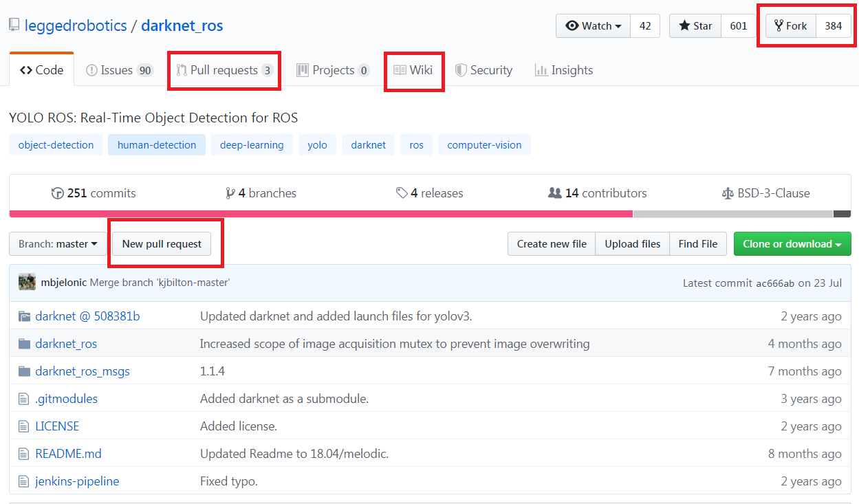Open commit 'Fixed typo.'
859x504 pixels.
coord(229,481)
